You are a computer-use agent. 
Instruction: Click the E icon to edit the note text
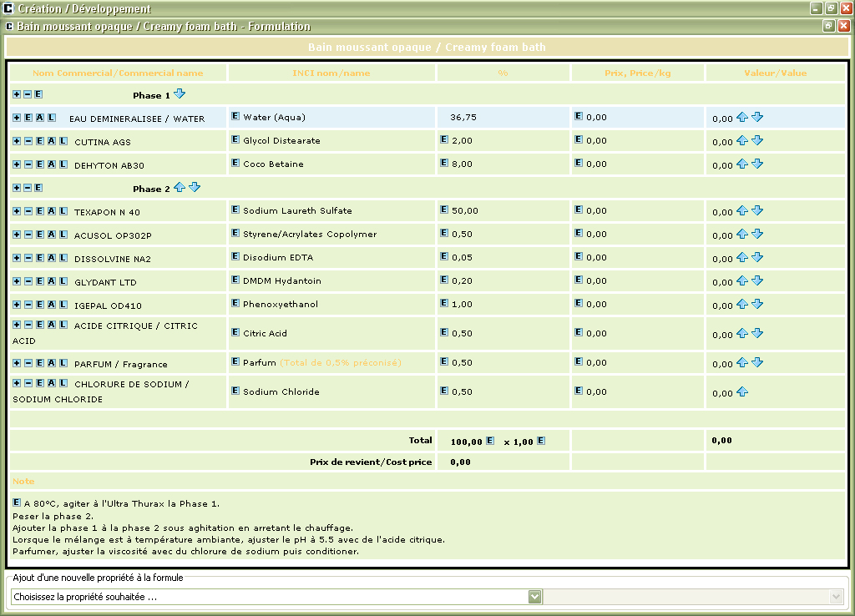(x=17, y=502)
